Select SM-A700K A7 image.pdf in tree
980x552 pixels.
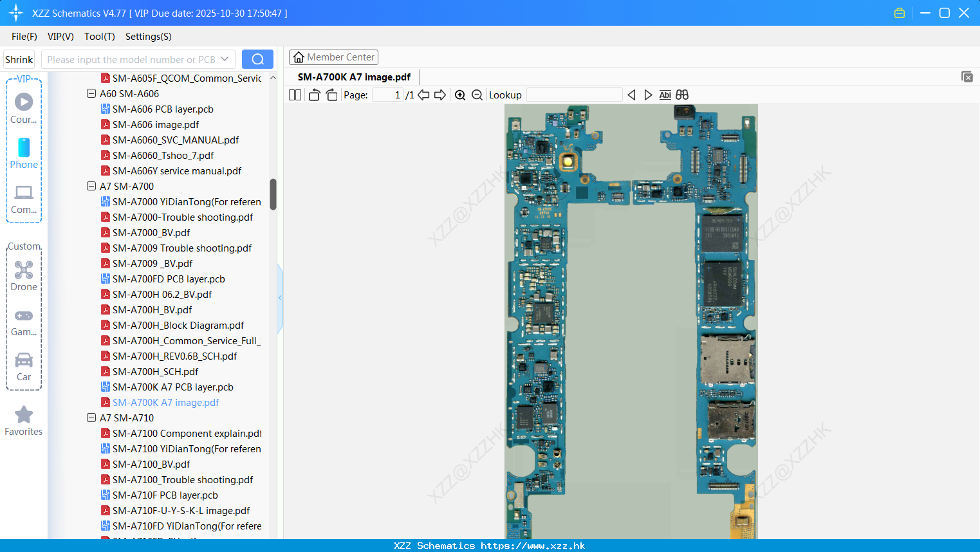(166, 403)
